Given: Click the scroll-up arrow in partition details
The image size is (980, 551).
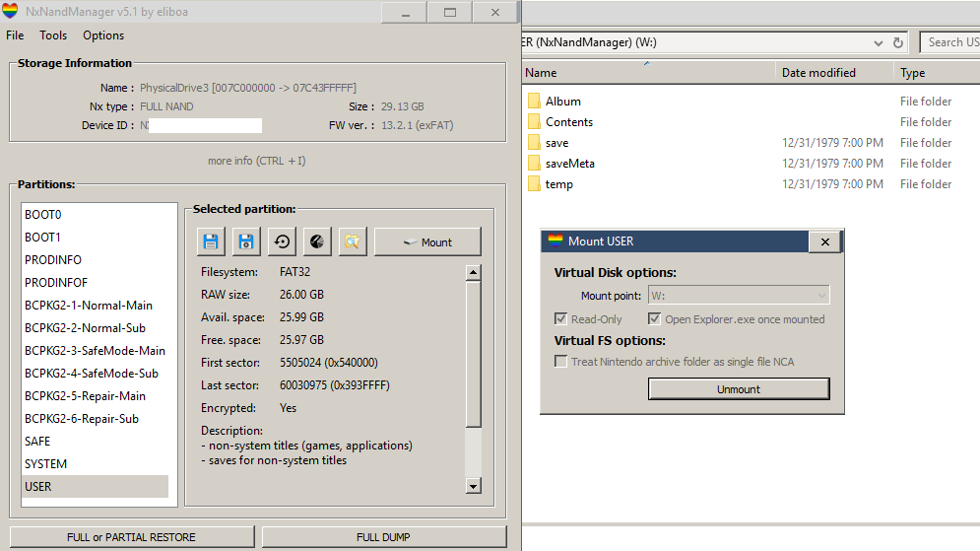Looking at the screenshot, I should [473, 272].
